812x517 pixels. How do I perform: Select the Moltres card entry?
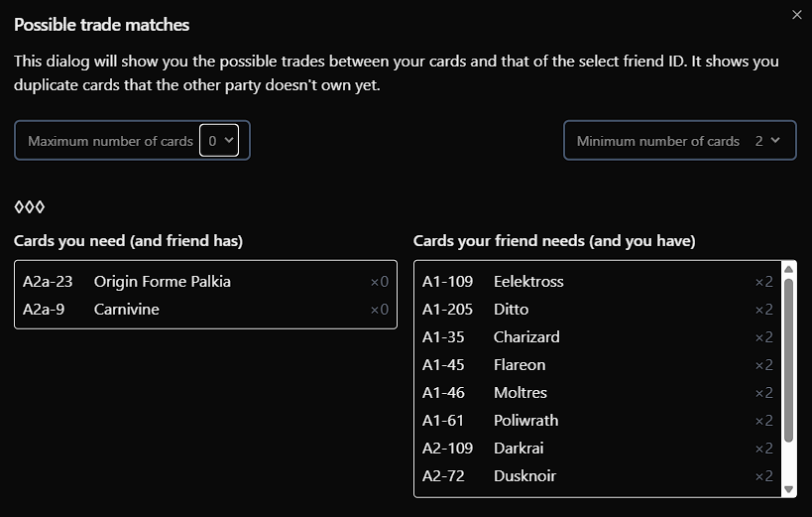point(597,393)
